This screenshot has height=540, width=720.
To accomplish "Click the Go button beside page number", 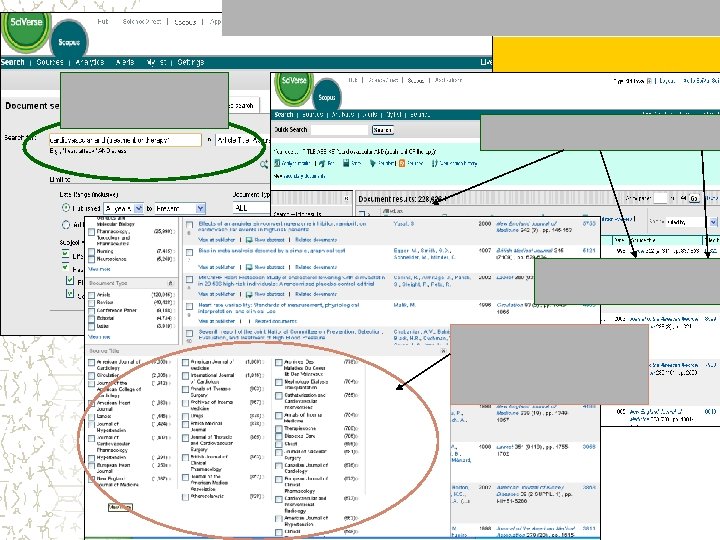I will (x=694, y=198).
